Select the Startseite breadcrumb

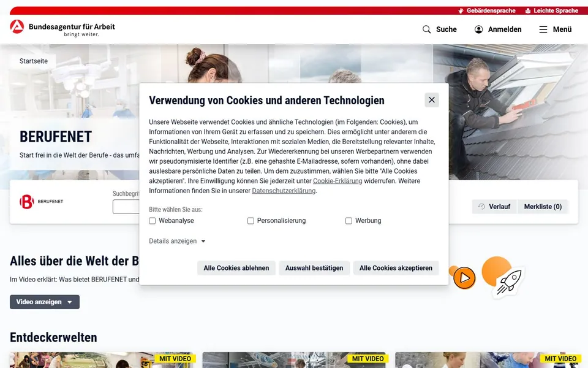tap(33, 61)
